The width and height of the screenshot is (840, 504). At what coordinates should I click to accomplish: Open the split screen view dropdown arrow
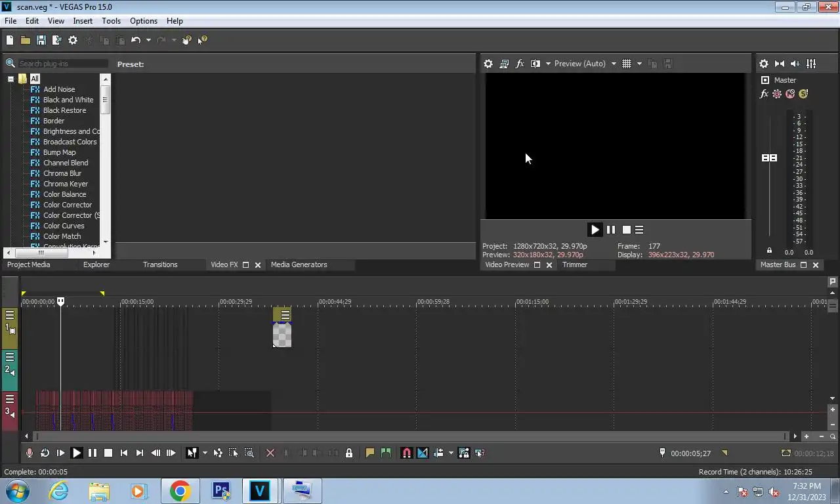548,64
